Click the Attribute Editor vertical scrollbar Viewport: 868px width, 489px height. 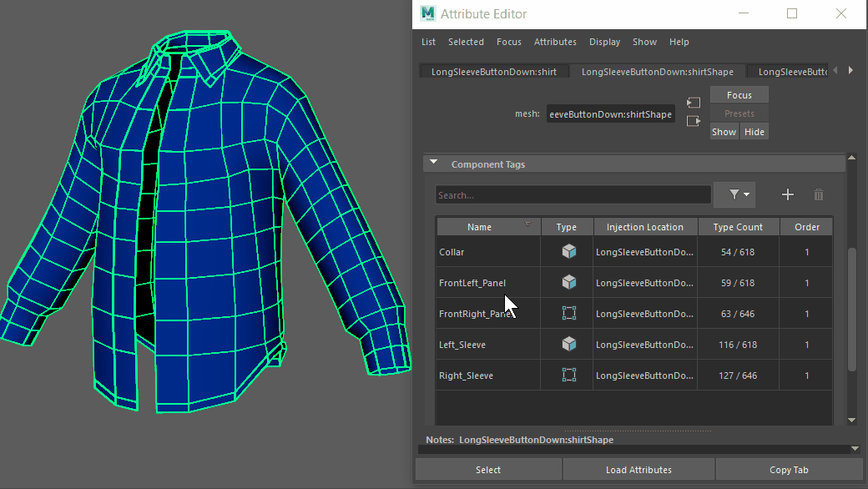[x=851, y=309]
